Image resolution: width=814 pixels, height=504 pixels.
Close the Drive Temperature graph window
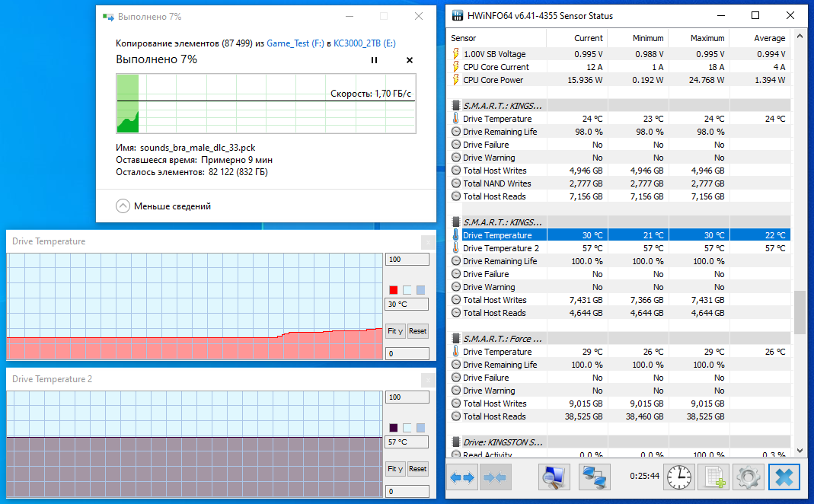[x=428, y=241]
